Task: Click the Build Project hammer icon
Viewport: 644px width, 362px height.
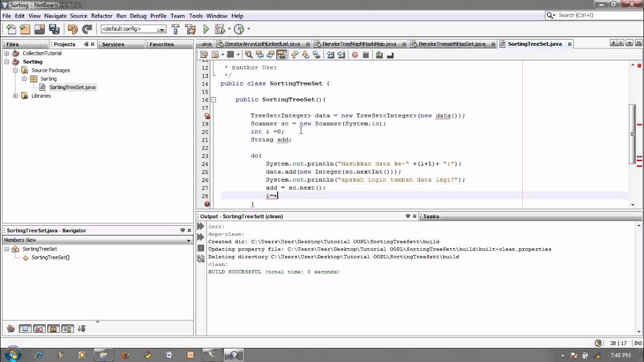Action: [175, 29]
